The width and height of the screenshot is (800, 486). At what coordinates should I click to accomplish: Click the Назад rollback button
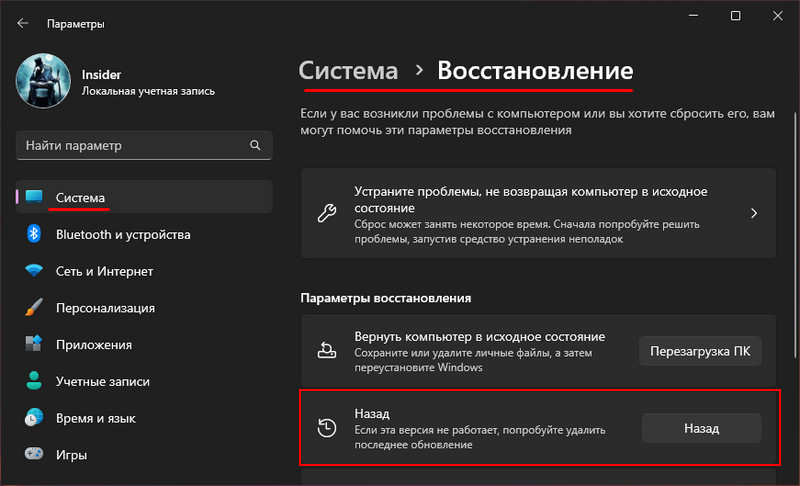click(x=702, y=428)
